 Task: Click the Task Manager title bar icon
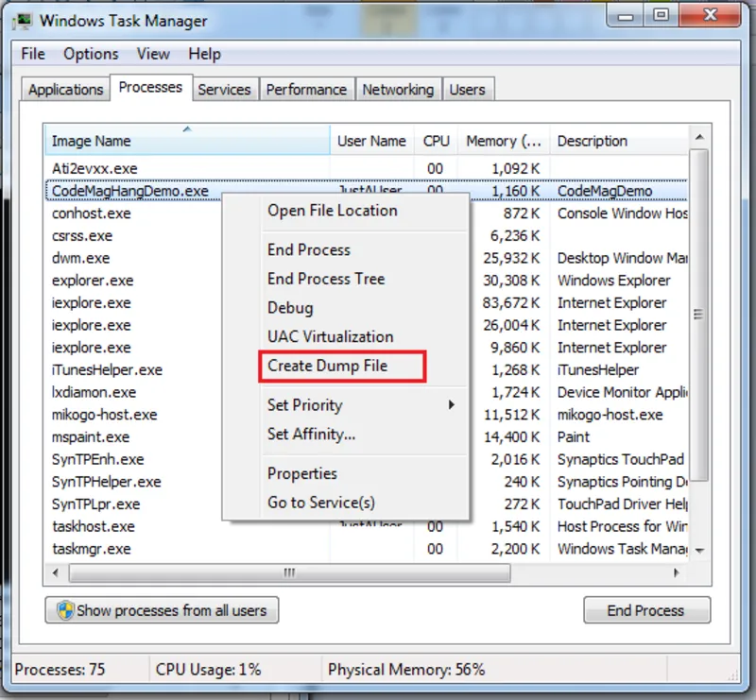(22, 21)
